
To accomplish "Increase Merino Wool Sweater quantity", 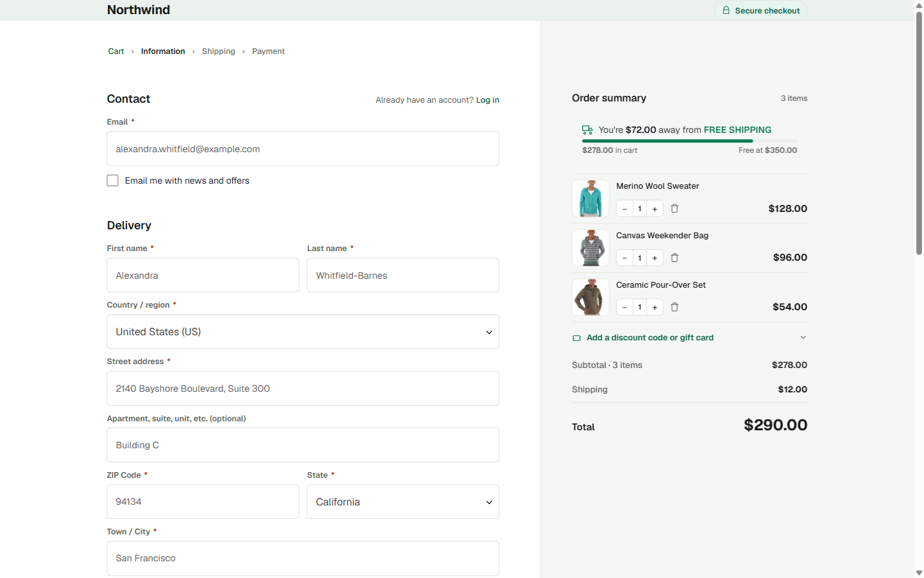I will coord(654,209).
